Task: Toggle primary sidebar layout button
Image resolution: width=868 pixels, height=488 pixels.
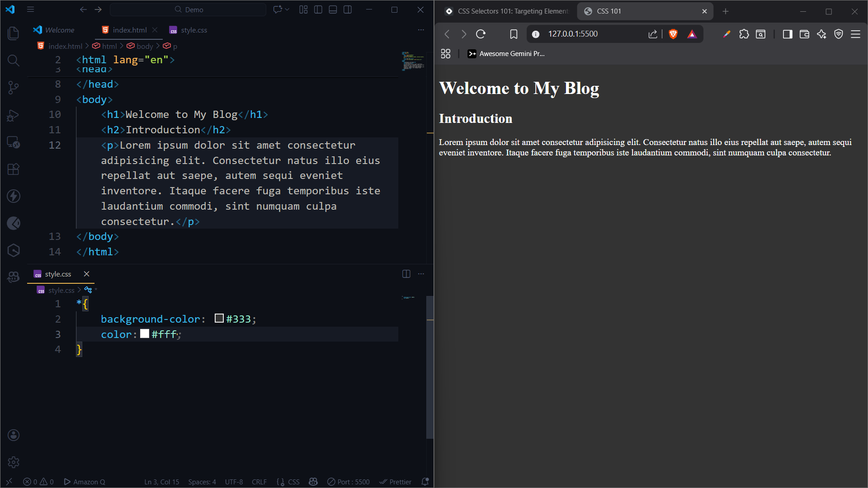Action: pos(318,9)
